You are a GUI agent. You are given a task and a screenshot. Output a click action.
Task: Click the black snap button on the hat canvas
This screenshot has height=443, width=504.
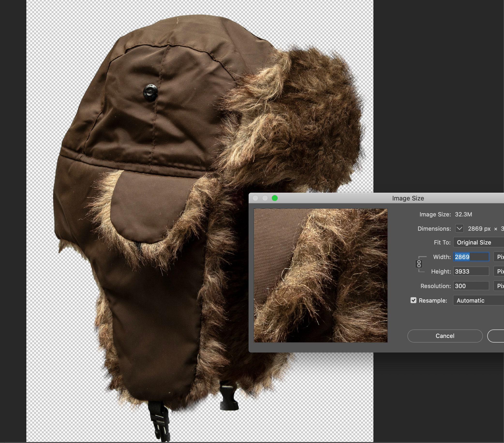tap(150, 92)
